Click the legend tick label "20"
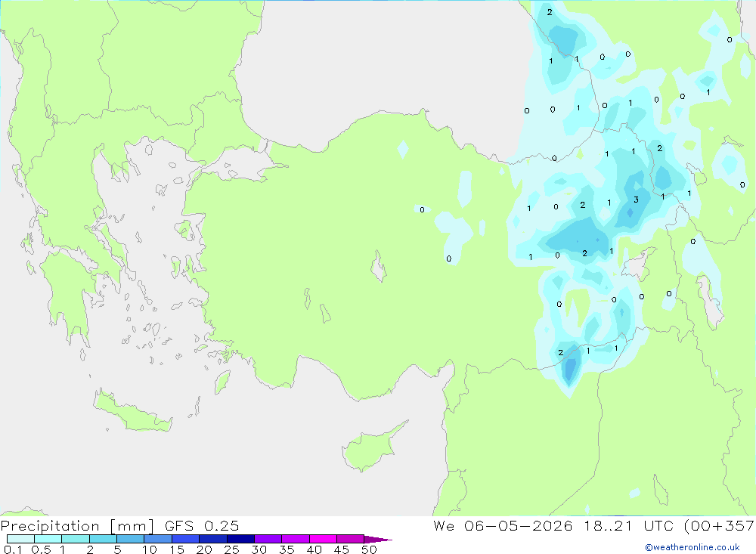Viewport: 756px width, 554px height. (204, 549)
